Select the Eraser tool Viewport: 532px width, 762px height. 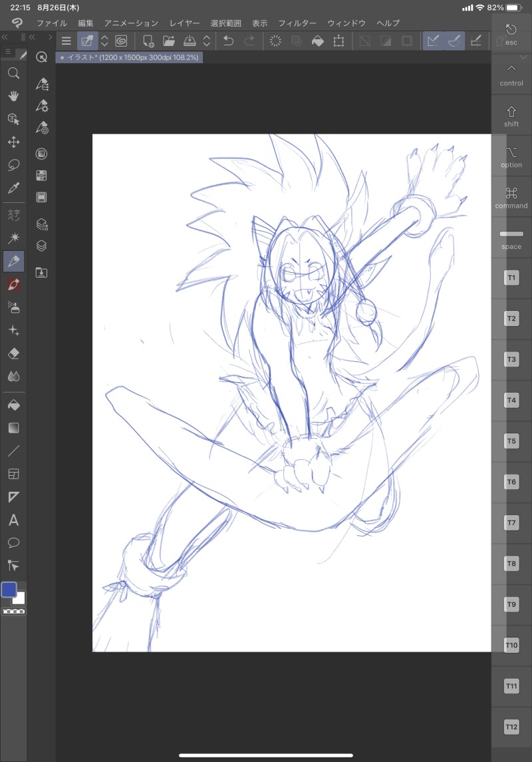(x=13, y=353)
